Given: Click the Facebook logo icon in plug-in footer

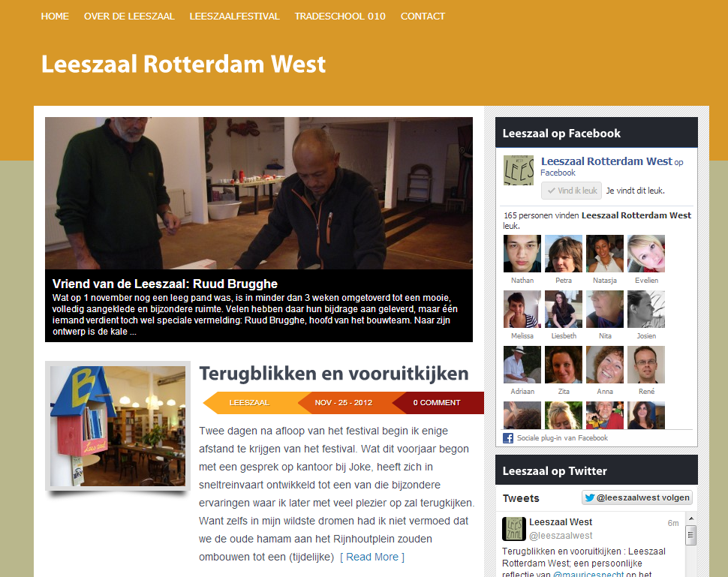Looking at the screenshot, I should tap(508, 437).
